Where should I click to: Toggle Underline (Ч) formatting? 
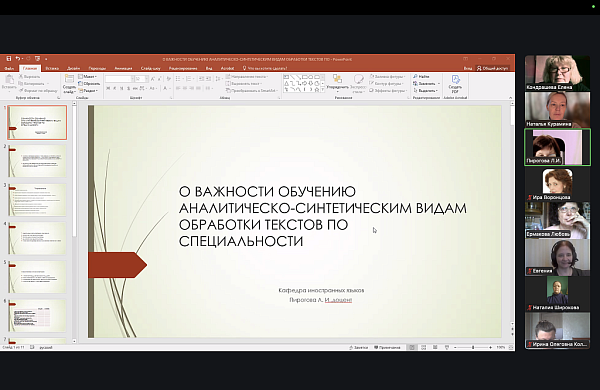coord(121,88)
